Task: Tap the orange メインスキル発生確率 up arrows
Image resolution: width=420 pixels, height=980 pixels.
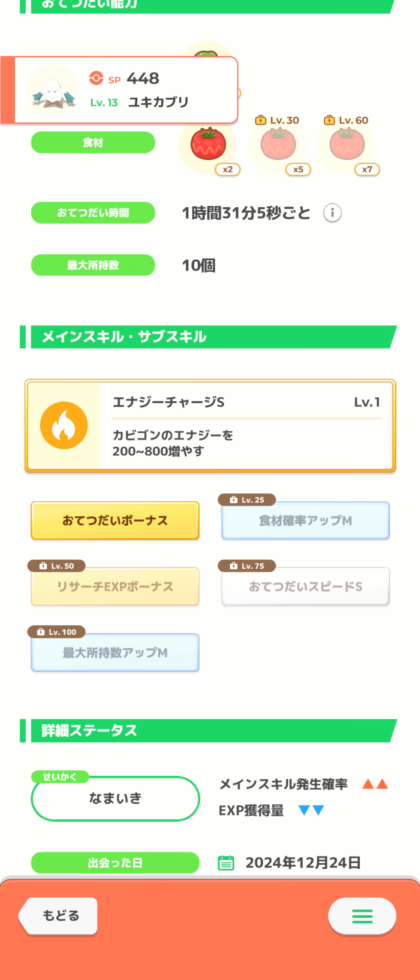Action: [375, 784]
